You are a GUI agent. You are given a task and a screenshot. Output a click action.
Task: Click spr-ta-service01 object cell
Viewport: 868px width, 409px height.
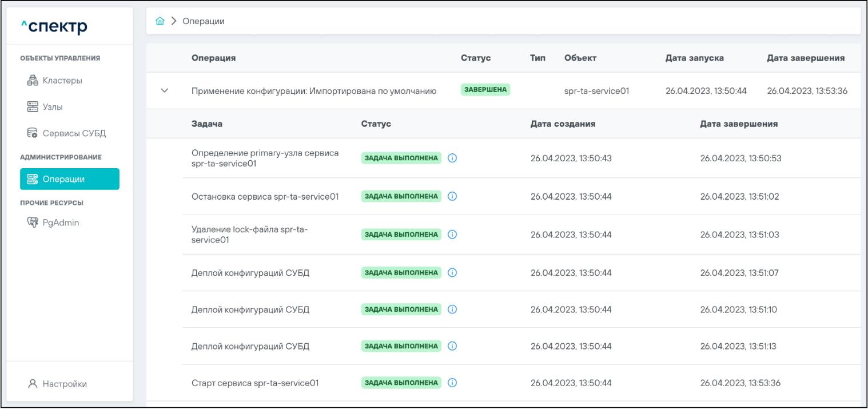click(596, 90)
